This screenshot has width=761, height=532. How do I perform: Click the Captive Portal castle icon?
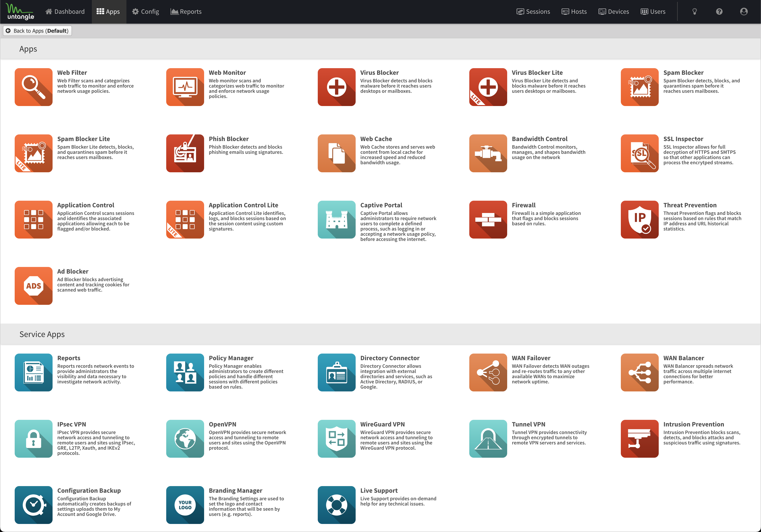[336, 220]
